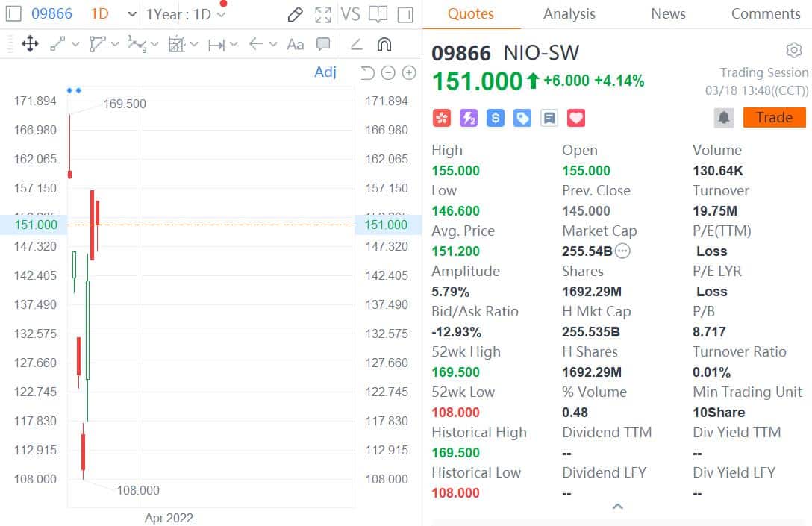The image size is (812, 526).
Task: Toggle the heart watchlist favorite
Action: (576, 118)
